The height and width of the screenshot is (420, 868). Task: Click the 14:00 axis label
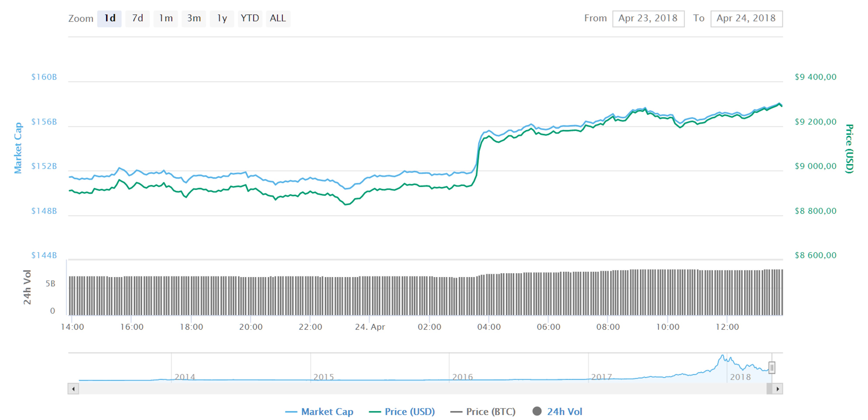pyautogui.click(x=72, y=327)
